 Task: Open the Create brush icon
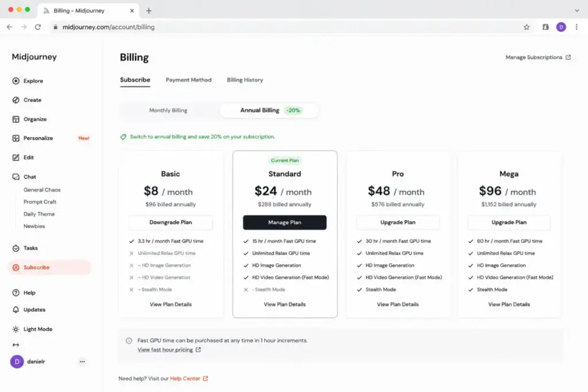(16, 100)
